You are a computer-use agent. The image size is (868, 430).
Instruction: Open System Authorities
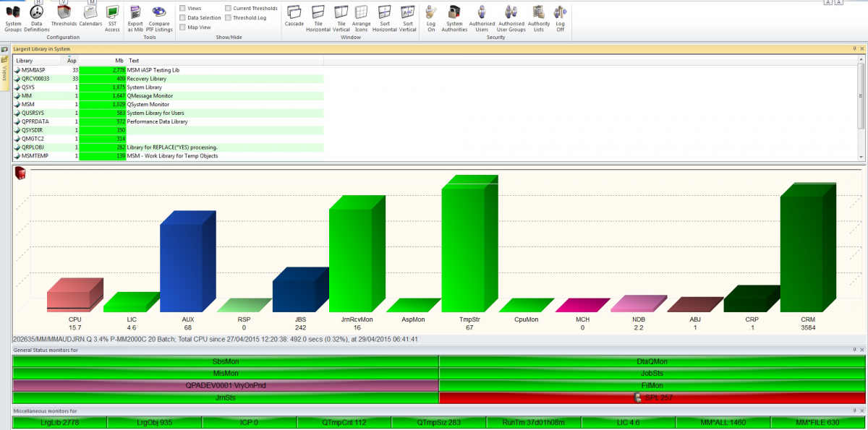(454, 17)
